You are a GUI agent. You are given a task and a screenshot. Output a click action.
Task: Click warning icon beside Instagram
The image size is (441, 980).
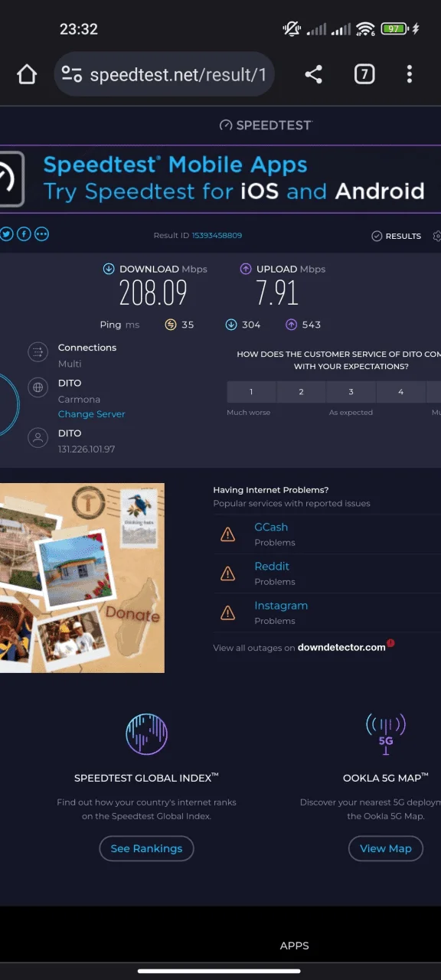[x=227, y=612]
